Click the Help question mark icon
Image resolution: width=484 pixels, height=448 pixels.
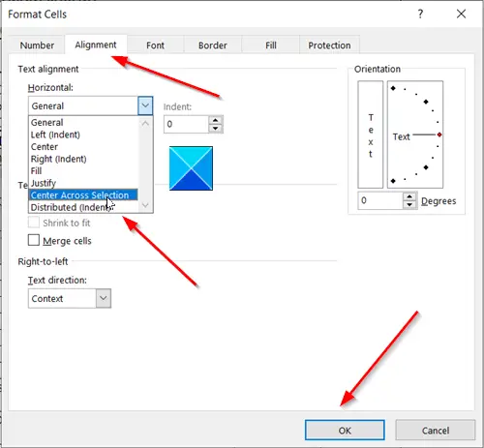coord(420,14)
